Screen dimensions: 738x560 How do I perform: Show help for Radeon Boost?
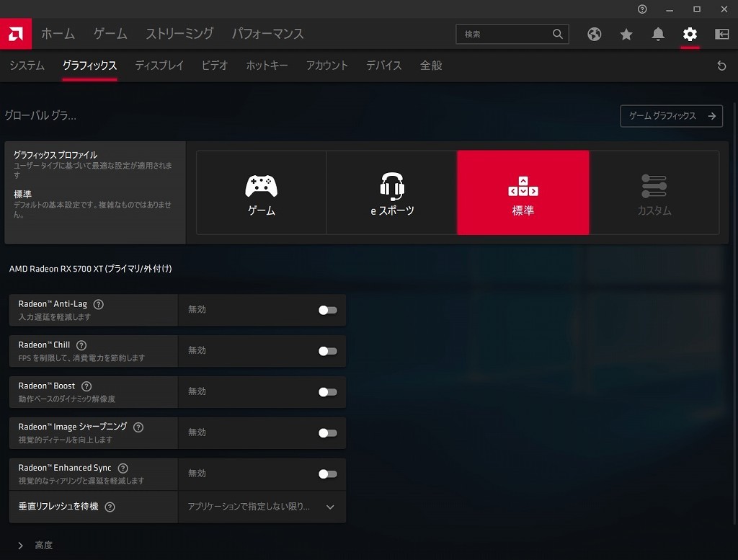point(86,386)
